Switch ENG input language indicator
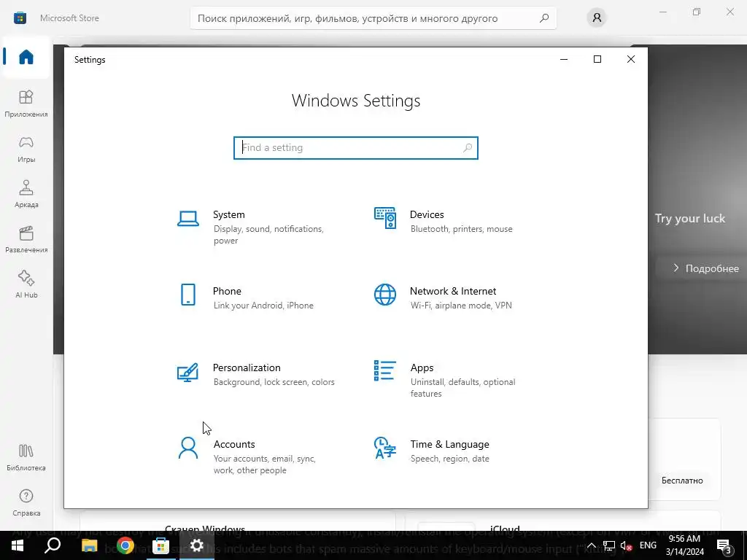The width and height of the screenshot is (747, 560). pos(648,545)
